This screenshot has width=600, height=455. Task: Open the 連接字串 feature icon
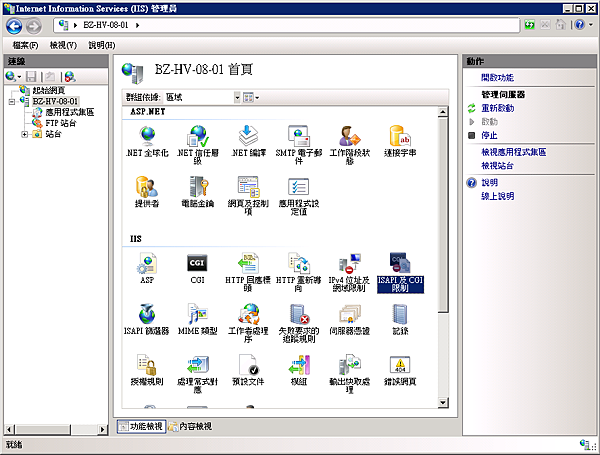click(400, 141)
